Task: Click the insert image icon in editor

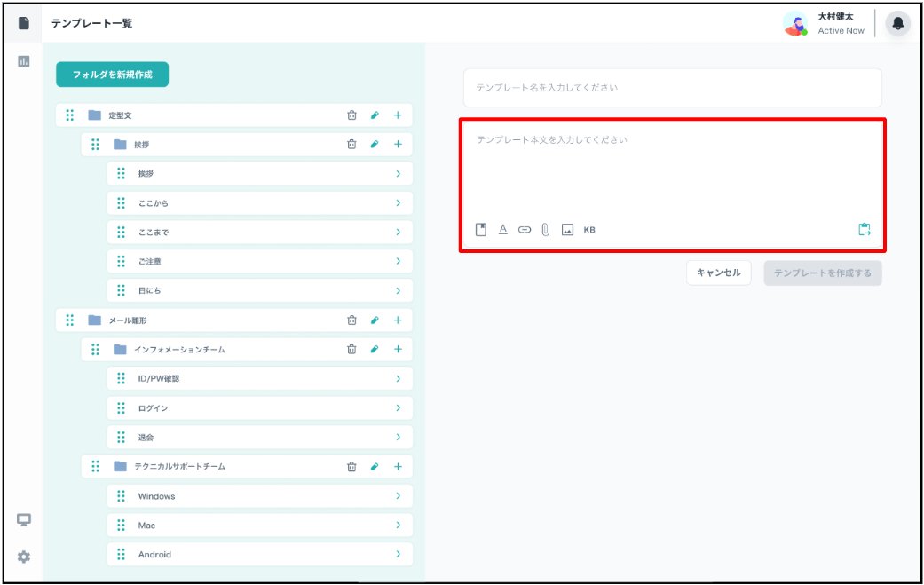Action: pyautogui.click(x=567, y=230)
